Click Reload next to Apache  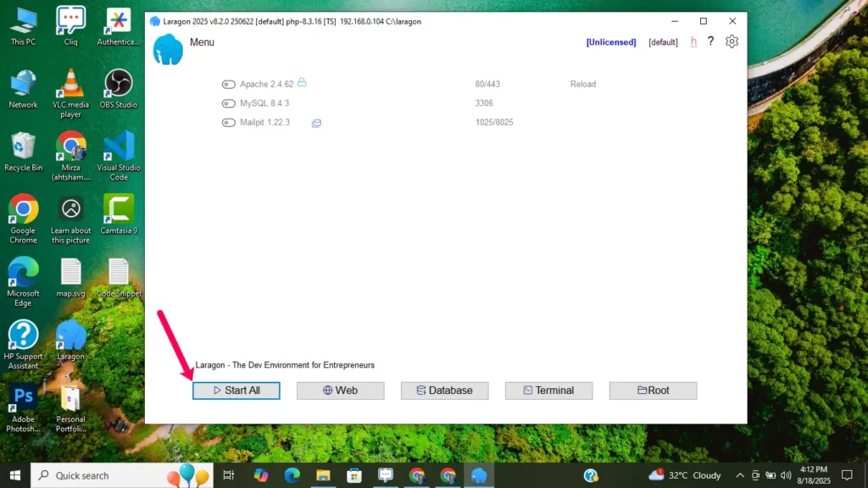click(582, 85)
